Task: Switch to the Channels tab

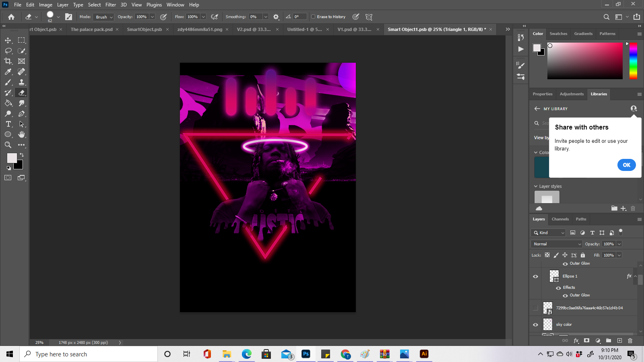Action: coord(560,219)
